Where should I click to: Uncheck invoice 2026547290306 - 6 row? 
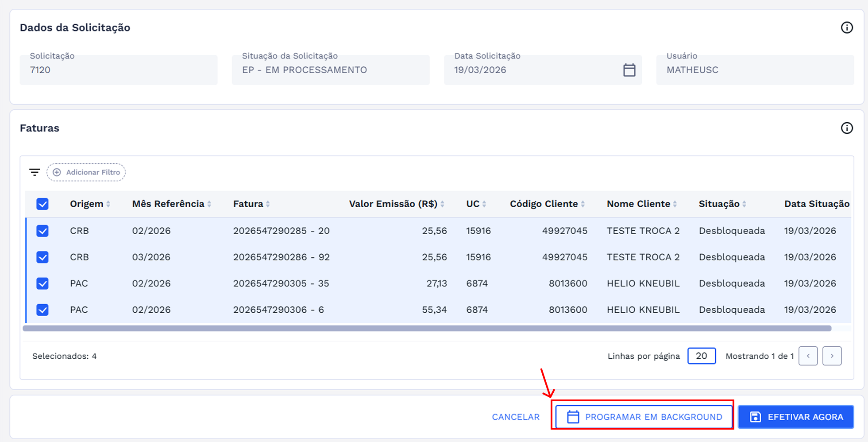pyautogui.click(x=42, y=310)
